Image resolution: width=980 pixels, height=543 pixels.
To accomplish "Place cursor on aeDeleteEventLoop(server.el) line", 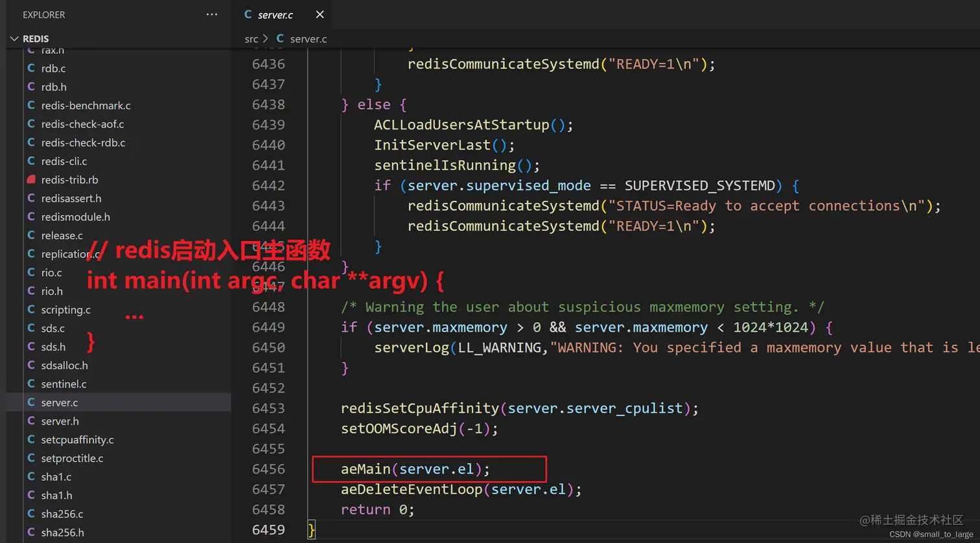I will [x=461, y=489].
